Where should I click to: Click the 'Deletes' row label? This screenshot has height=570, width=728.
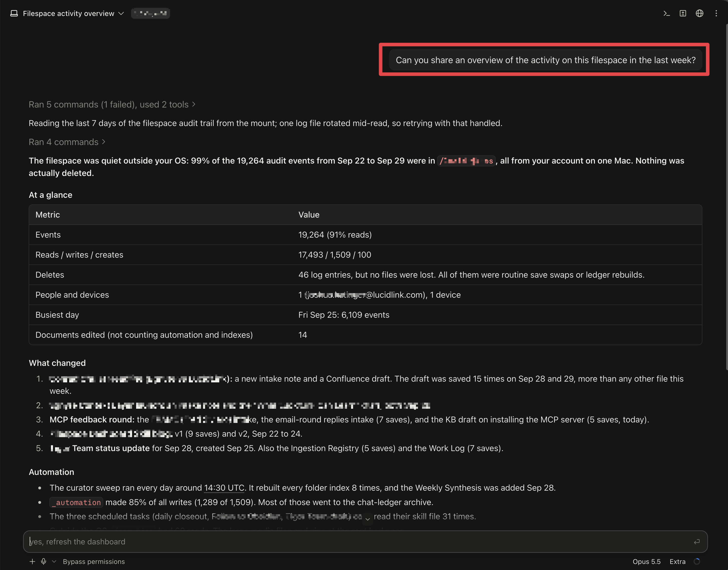click(50, 275)
